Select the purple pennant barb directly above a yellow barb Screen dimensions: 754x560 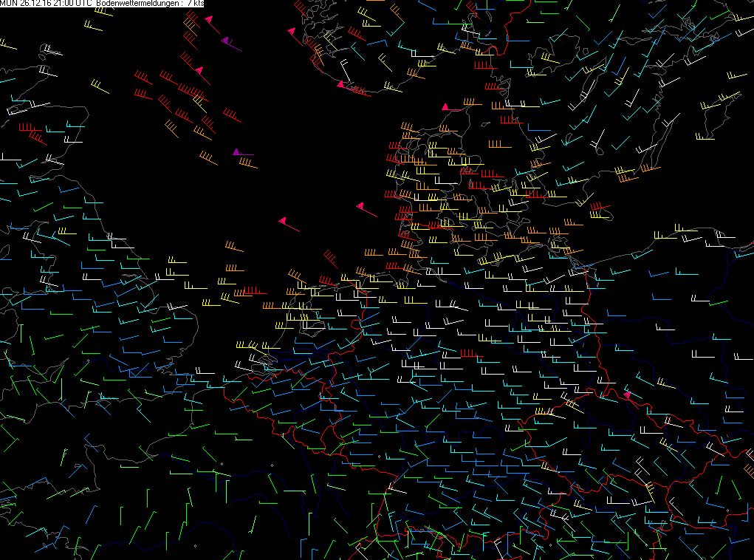click(x=243, y=153)
